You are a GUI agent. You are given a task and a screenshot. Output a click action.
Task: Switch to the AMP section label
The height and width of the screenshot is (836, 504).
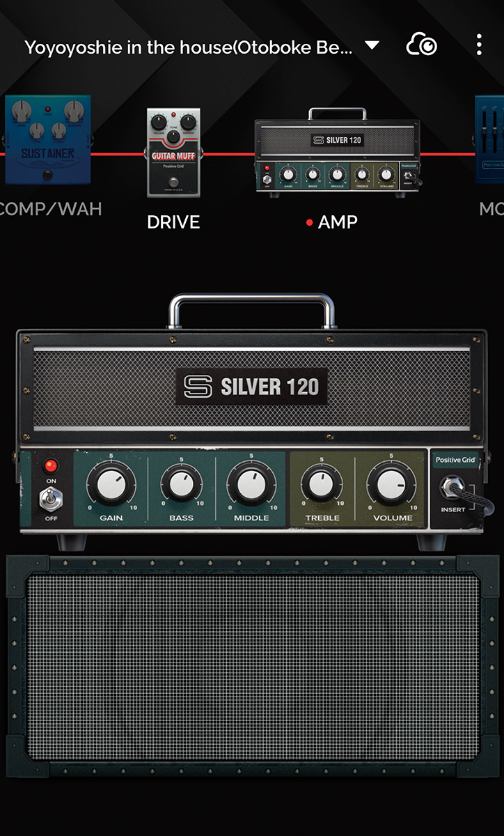click(337, 222)
